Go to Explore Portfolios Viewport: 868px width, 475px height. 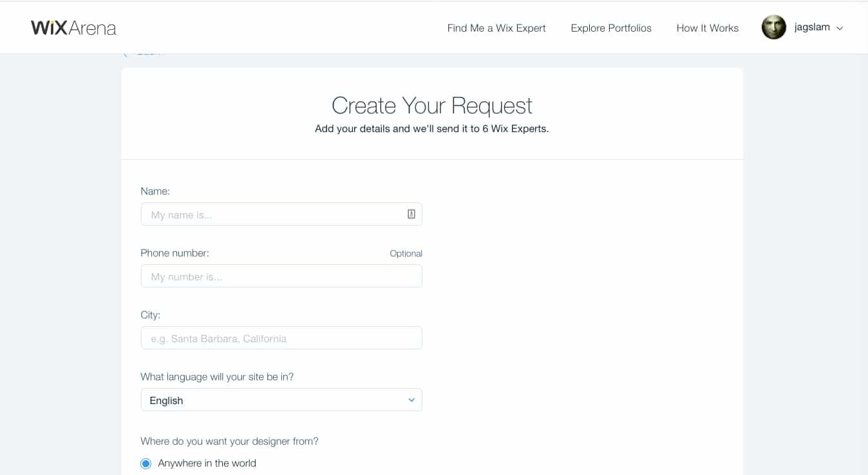click(x=611, y=28)
